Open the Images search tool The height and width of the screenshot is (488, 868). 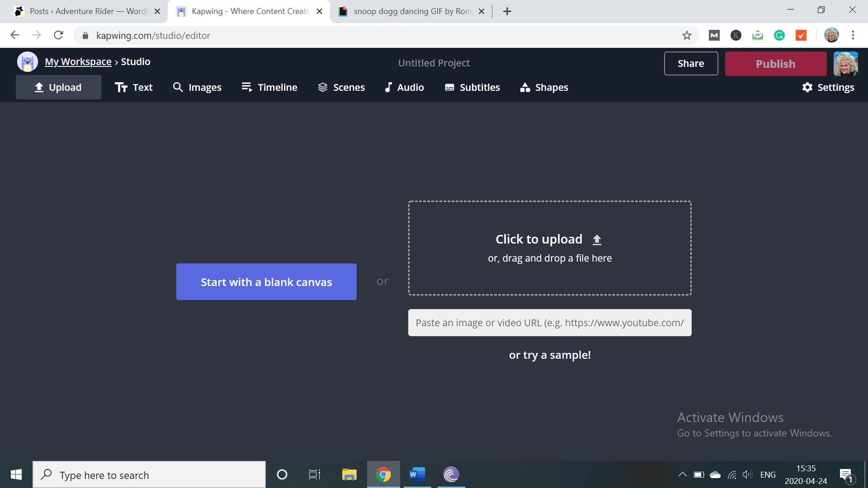(x=197, y=87)
